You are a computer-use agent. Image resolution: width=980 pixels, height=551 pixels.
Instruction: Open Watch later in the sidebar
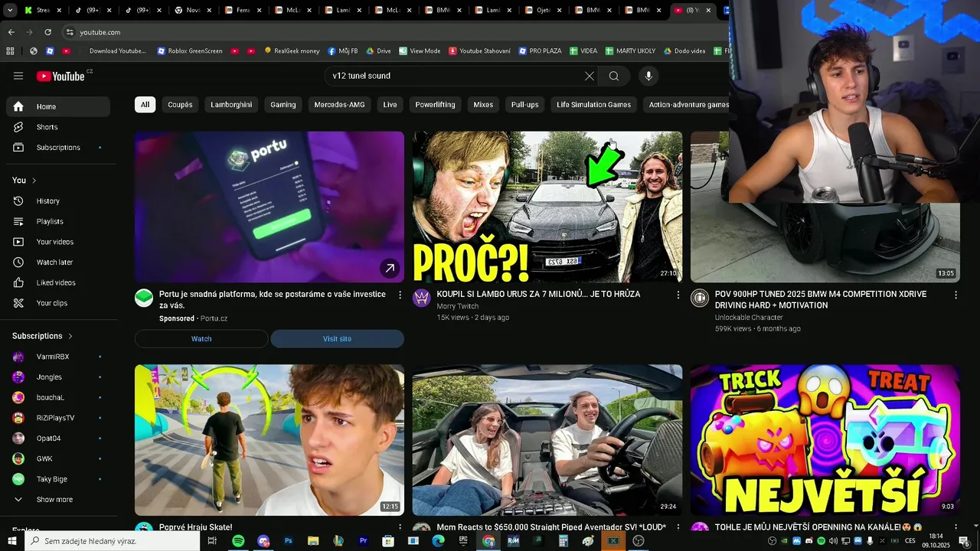tap(58, 262)
